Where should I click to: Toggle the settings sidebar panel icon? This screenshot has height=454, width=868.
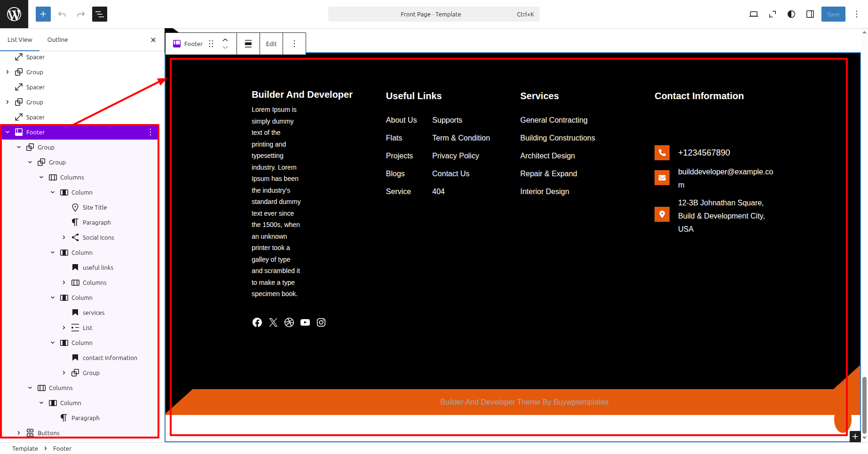coord(810,14)
